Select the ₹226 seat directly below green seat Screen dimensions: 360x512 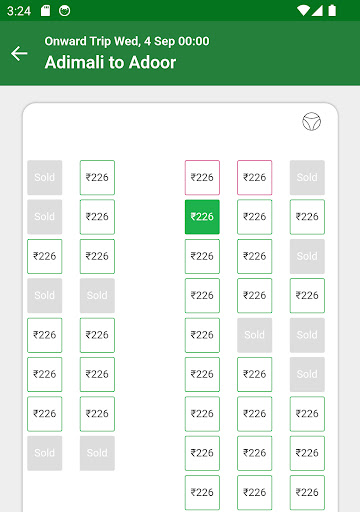point(202,256)
